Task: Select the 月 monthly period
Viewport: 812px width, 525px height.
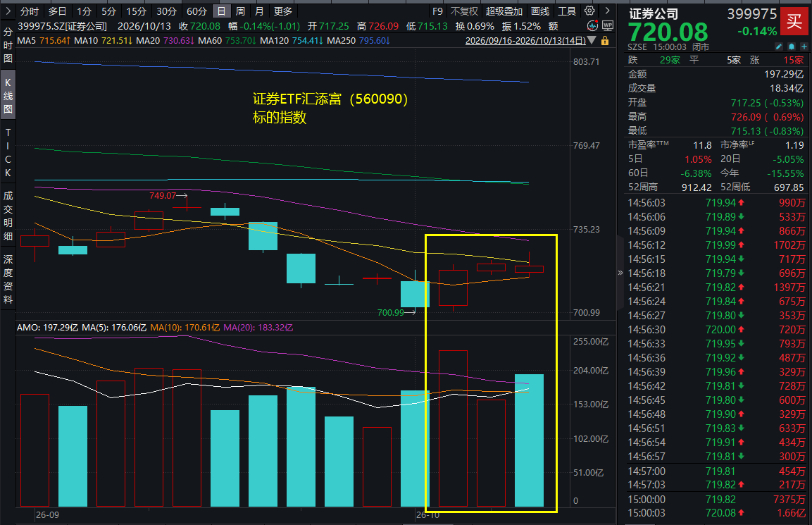Action: click(259, 11)
